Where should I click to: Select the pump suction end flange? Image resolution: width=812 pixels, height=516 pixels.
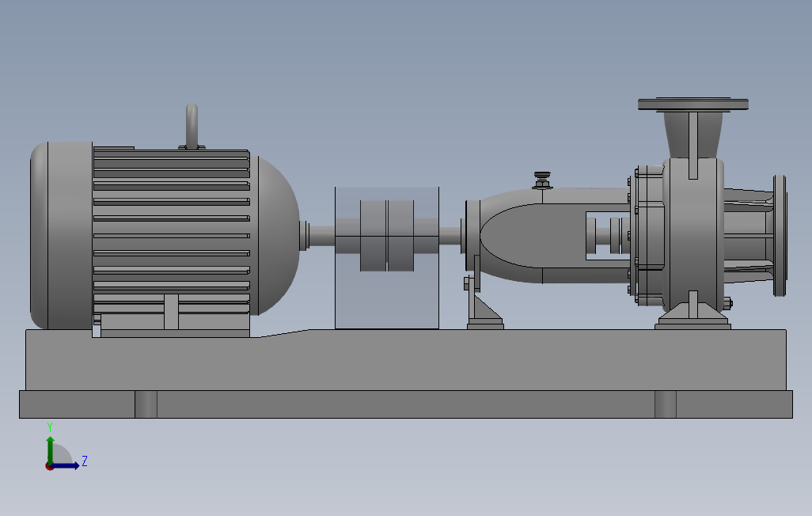(780, 236)
